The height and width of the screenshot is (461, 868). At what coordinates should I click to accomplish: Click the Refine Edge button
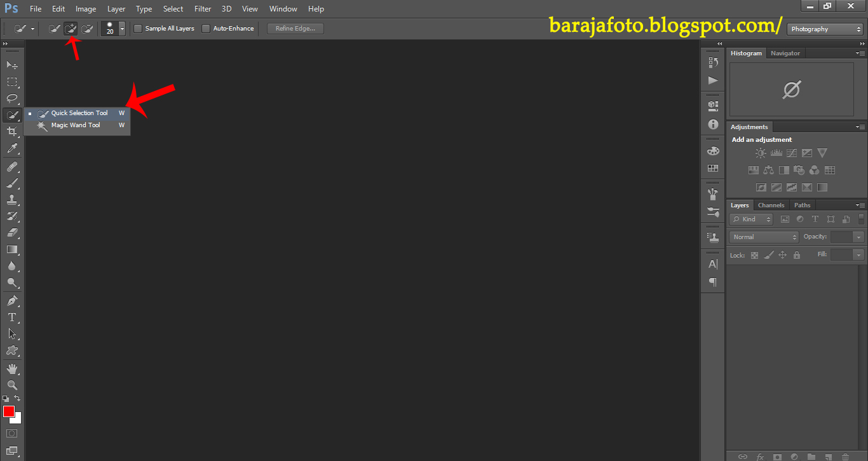pos(295,28)
